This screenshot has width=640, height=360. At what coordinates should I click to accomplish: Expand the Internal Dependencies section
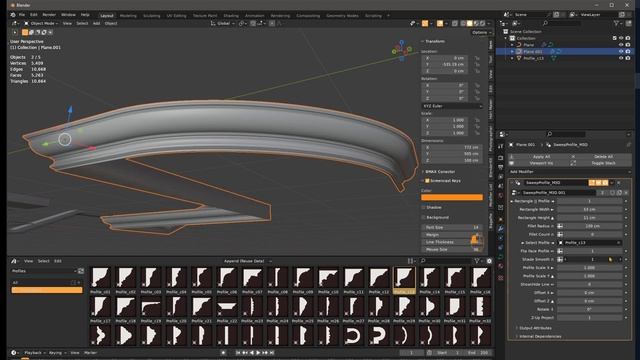540,337
